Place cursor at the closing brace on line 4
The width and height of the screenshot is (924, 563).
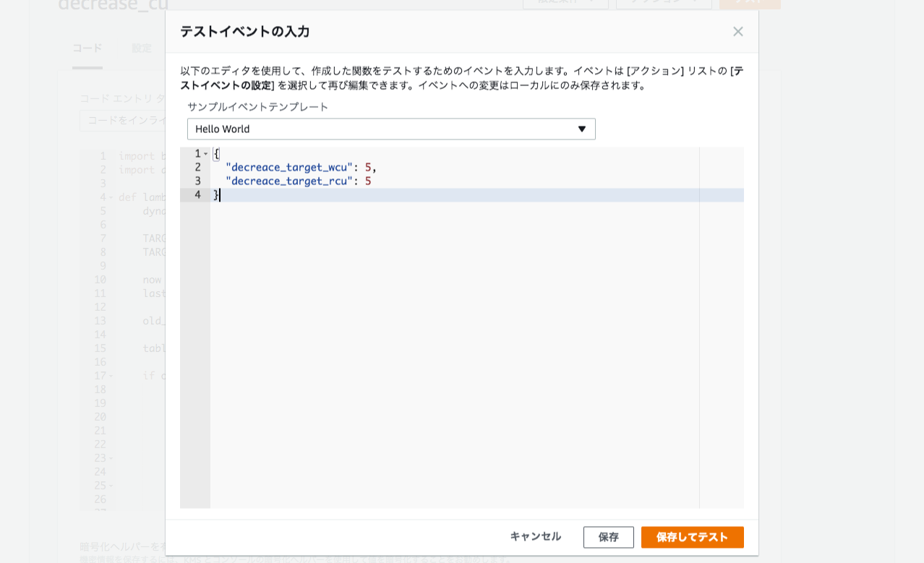216,194
